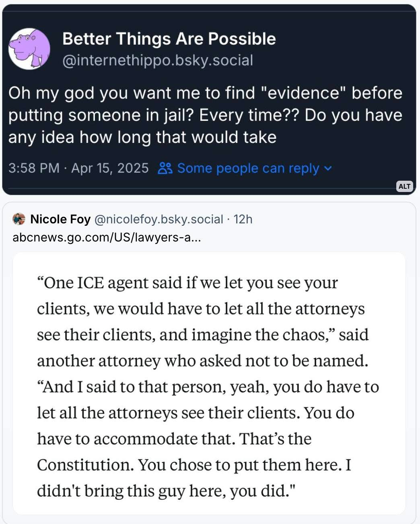
Task: Click the word "Constitution" in the excerpt
Action: pyautogui.click(x=85, y=465)
